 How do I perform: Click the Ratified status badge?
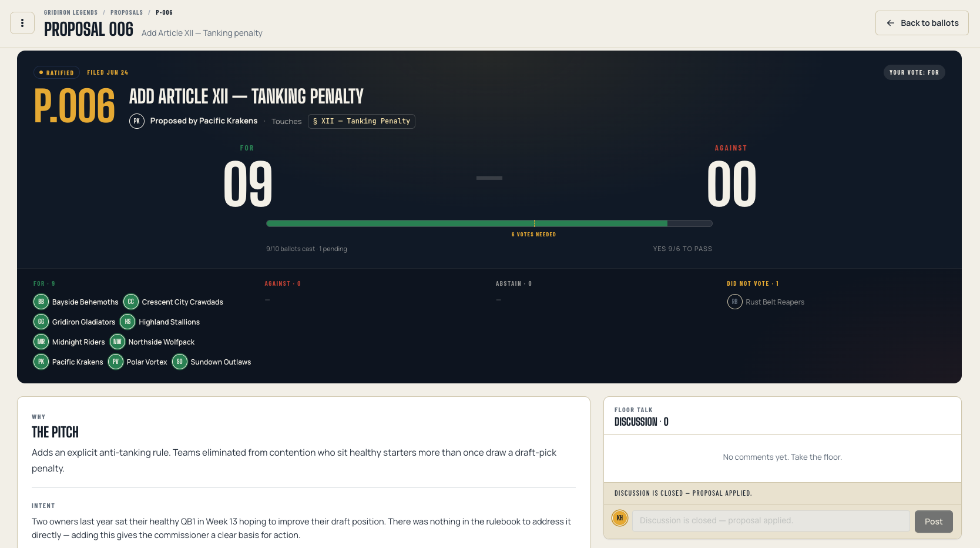point(56,72)
